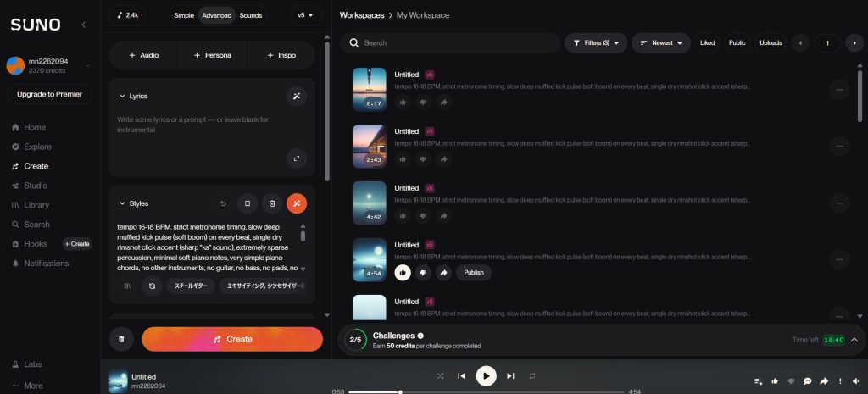The height and width of the screenshot is (394, 868).
Task: Refresh style suggestions with the cycle icon
Action: 152,286
